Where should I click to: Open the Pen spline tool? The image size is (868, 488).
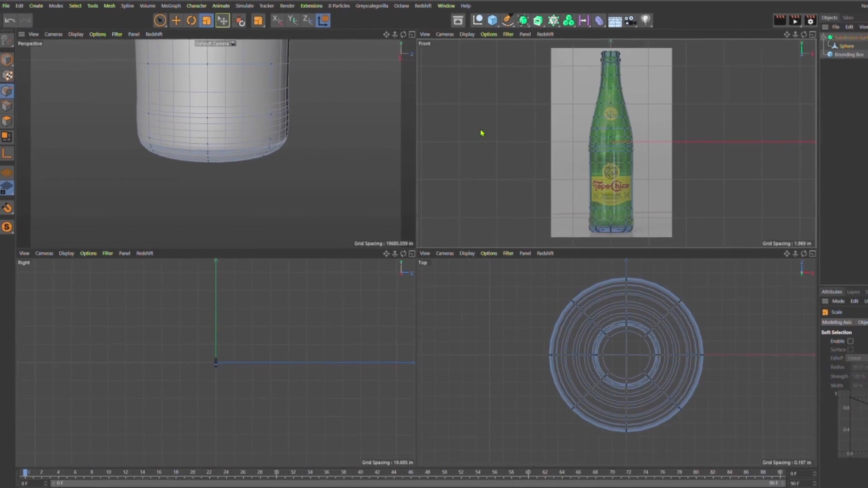point(507,20)
